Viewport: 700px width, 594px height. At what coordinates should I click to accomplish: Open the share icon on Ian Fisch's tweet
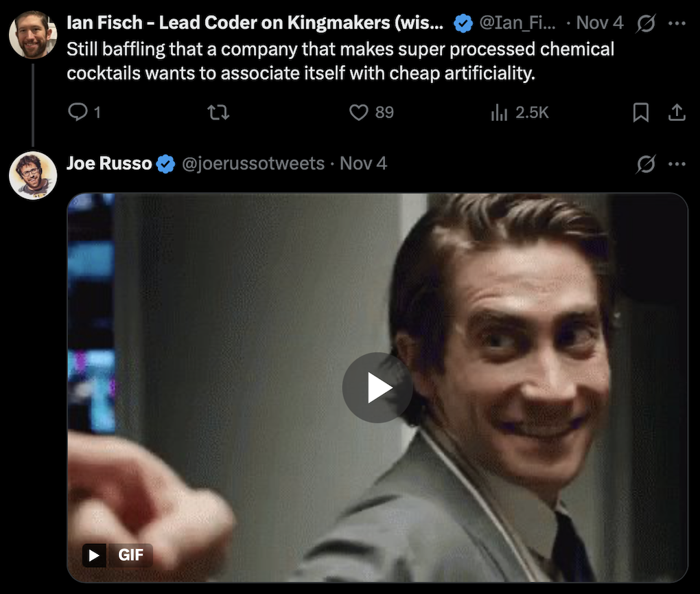pos(677,112)
